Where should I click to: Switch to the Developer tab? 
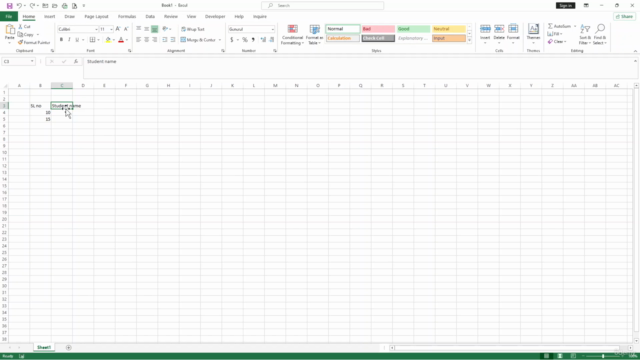pyautogui.click(x=215, y=17)
